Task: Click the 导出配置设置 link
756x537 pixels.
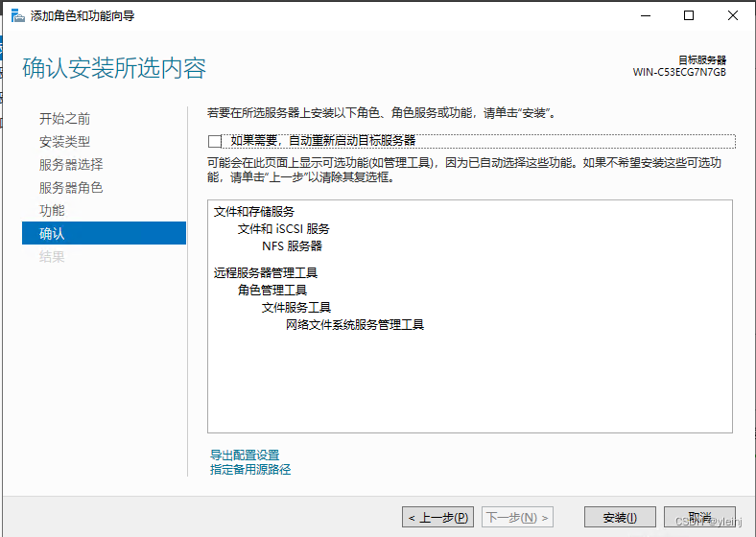Action: click(245, 455)
